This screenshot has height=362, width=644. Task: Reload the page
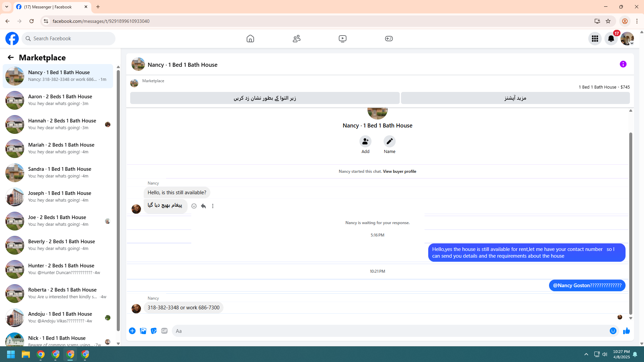(x=32, y=21)
